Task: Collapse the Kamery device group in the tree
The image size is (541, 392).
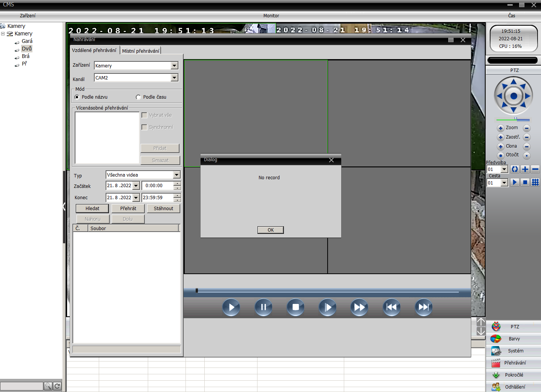Action: click(x=3, y=34)
